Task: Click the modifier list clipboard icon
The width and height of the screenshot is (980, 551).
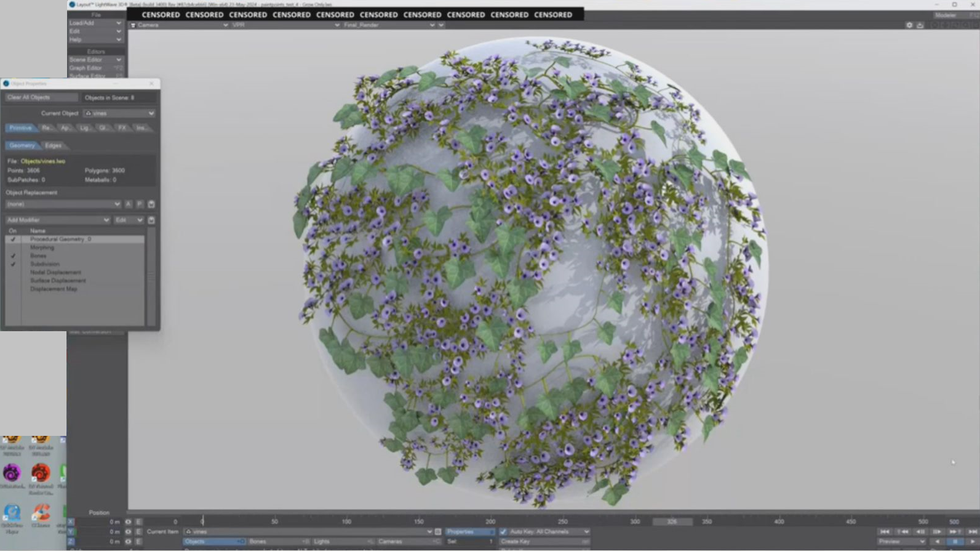Action: click(x=151, y=220)
